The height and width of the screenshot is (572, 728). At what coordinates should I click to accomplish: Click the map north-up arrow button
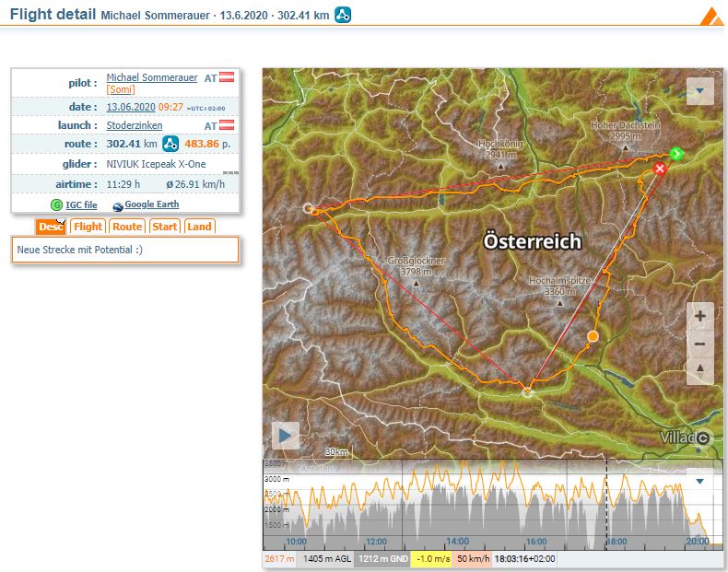pos(699,370)
